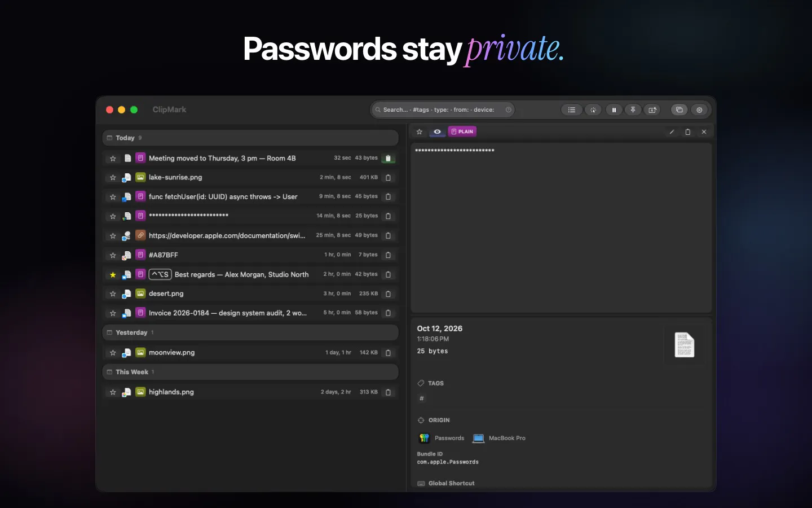Collapse the This Week group header
This screenshot has height=508, width=812.
tap(250, 372)
